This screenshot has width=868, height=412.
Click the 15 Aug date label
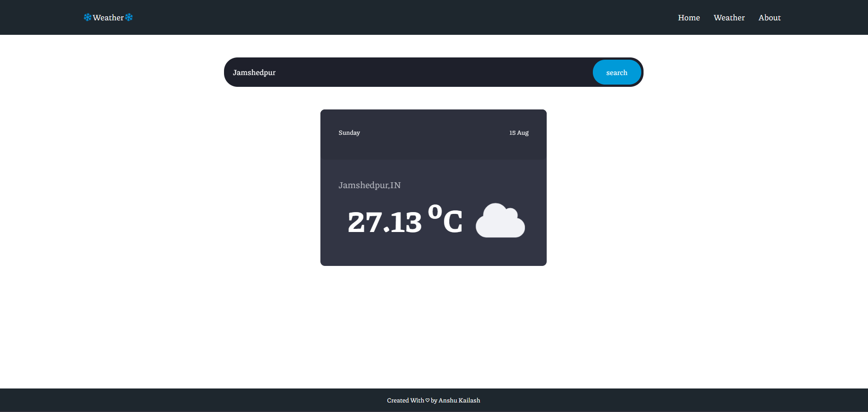pos(519,133)
